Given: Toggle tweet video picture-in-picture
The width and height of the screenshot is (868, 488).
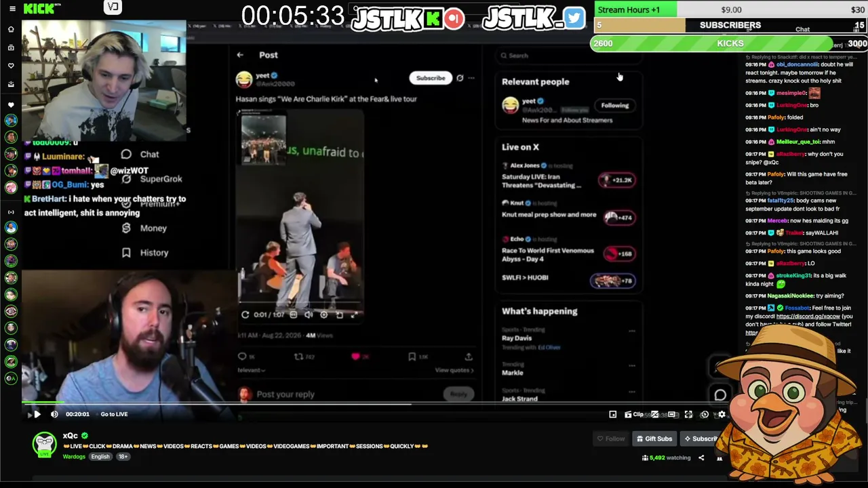Looking at the screenshot, I should pos(339,314).
